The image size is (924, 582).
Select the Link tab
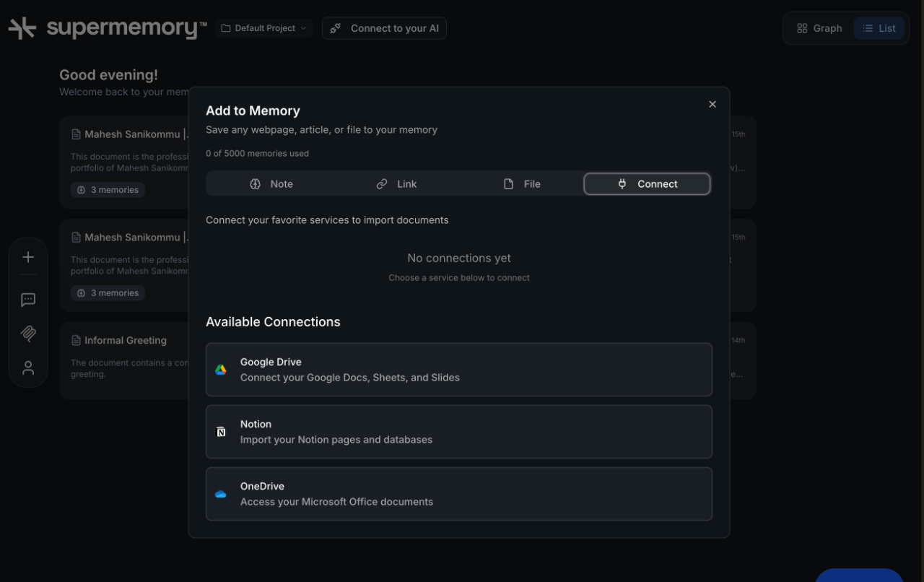(397, 183)
